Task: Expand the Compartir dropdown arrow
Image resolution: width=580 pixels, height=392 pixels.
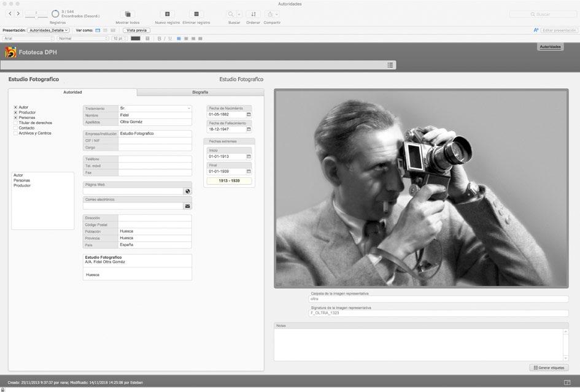Action: click(x=277, y=14)
